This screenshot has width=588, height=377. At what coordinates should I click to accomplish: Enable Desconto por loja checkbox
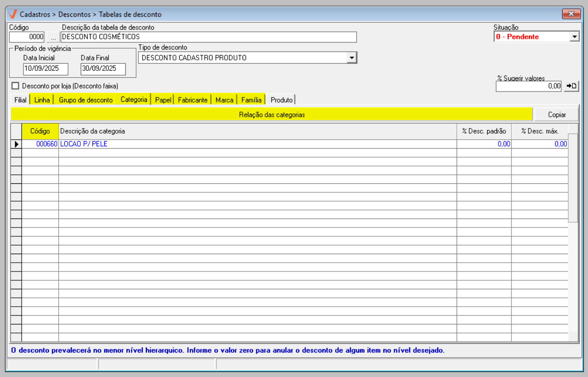click(x=15, y=86)
